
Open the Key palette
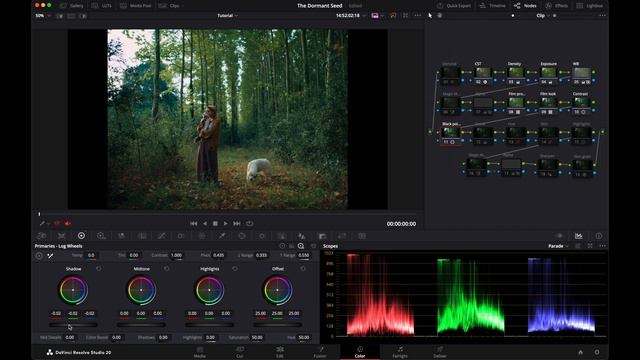point(322,236)
